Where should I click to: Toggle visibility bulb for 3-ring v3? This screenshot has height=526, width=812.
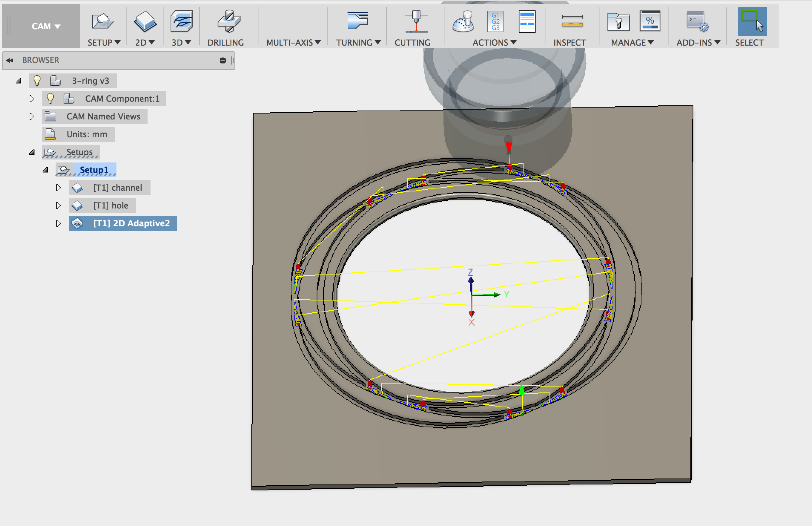point(37,80)
